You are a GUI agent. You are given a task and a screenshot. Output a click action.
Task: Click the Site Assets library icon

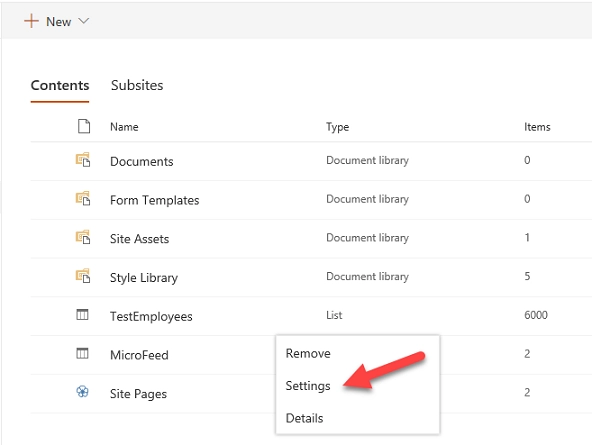click(83, 237)
